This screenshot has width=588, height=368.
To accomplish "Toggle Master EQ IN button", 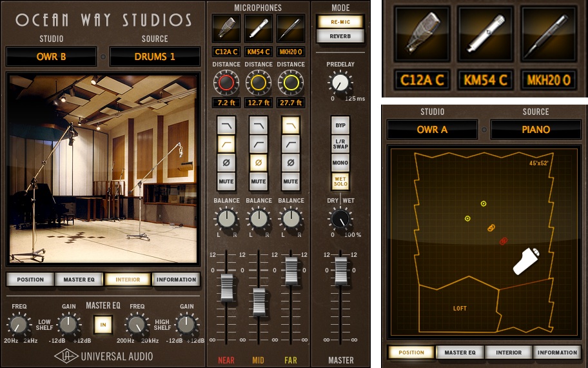I will pos(103,325).
